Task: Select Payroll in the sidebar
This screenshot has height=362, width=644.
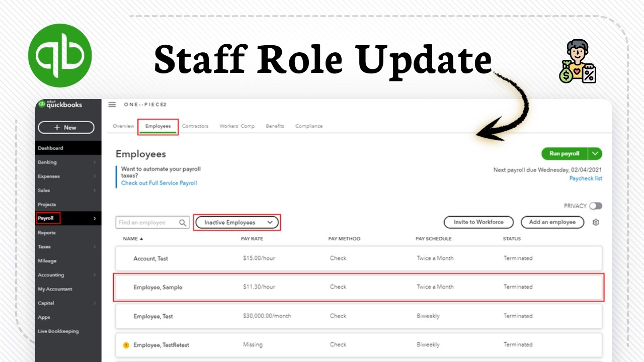Action: click(x=46, y=218)
